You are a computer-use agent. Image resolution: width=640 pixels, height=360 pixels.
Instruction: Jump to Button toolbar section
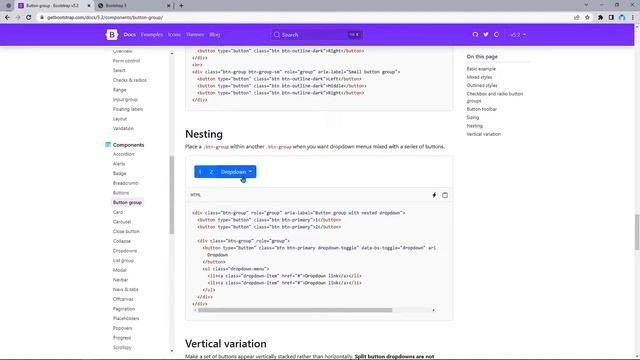pos(482,109)
